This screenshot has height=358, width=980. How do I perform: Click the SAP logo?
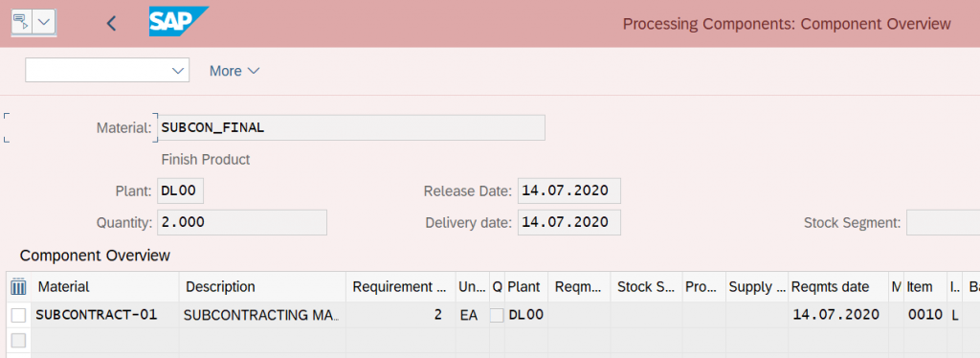179,22
